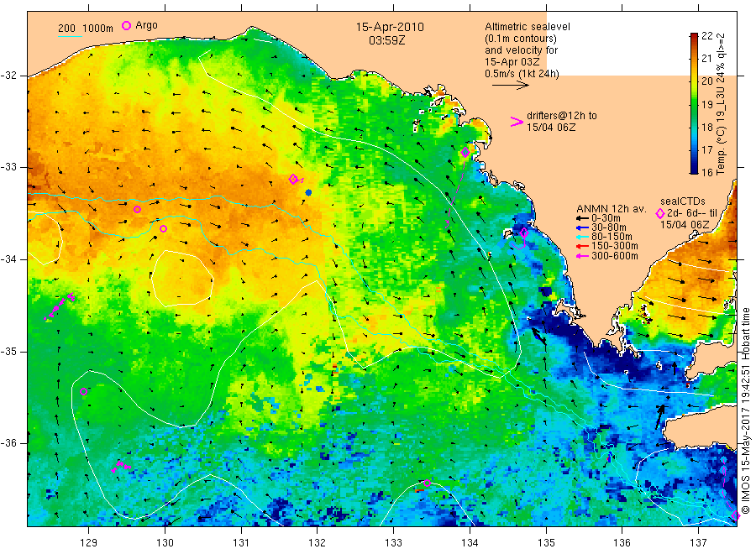Click the 'Altimetric sealevel' legend text
Screen dimensions: 756x554
tap(528, 27)
